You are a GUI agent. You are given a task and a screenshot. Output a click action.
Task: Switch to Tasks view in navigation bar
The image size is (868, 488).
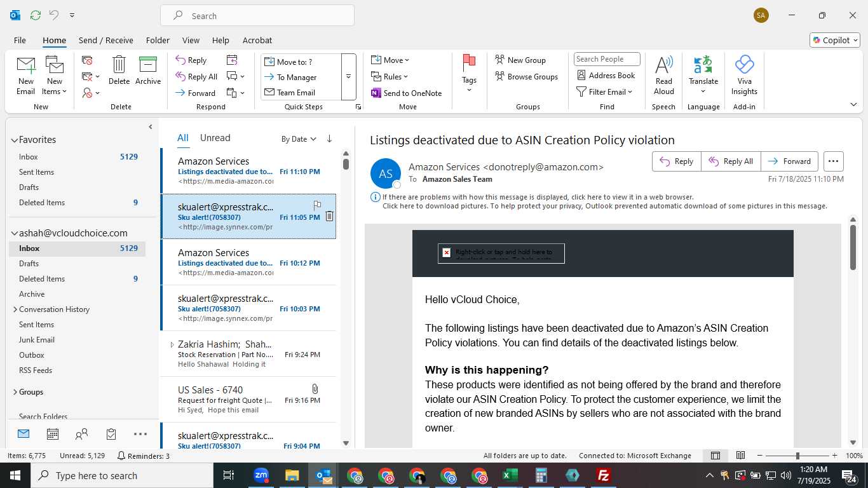click(111, 434)
